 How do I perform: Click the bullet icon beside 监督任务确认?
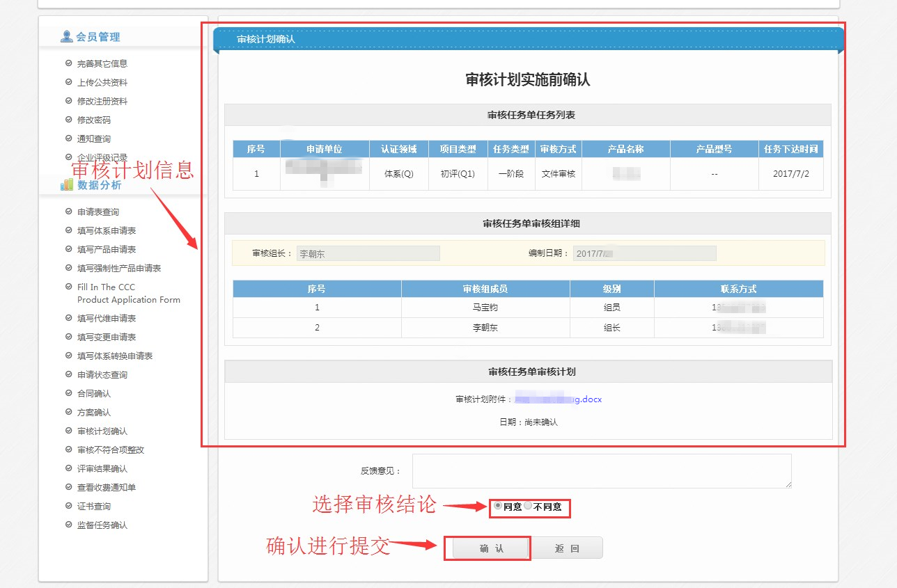68,525
